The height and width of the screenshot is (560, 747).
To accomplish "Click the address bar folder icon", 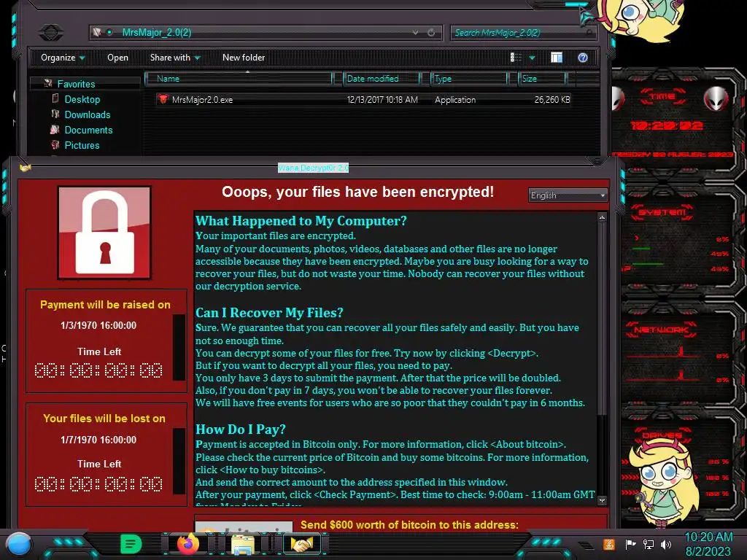I will click(x=97, y=32).
